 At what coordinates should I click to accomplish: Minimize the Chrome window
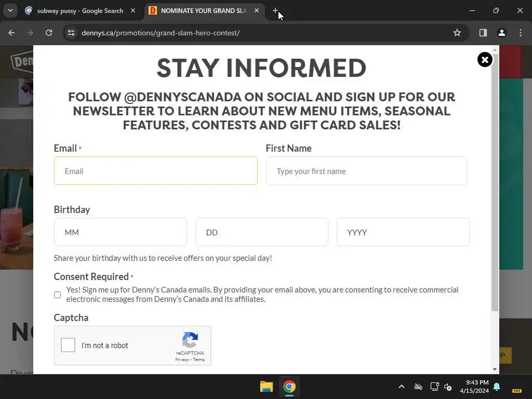coord(472,10)
